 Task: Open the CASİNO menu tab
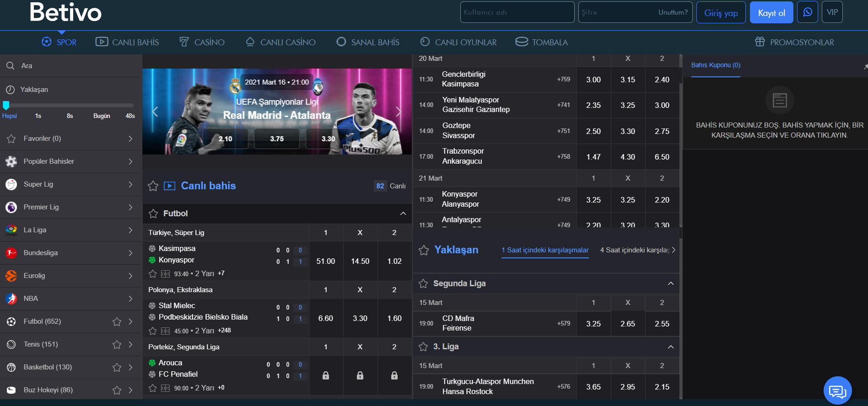coord(202,42)
